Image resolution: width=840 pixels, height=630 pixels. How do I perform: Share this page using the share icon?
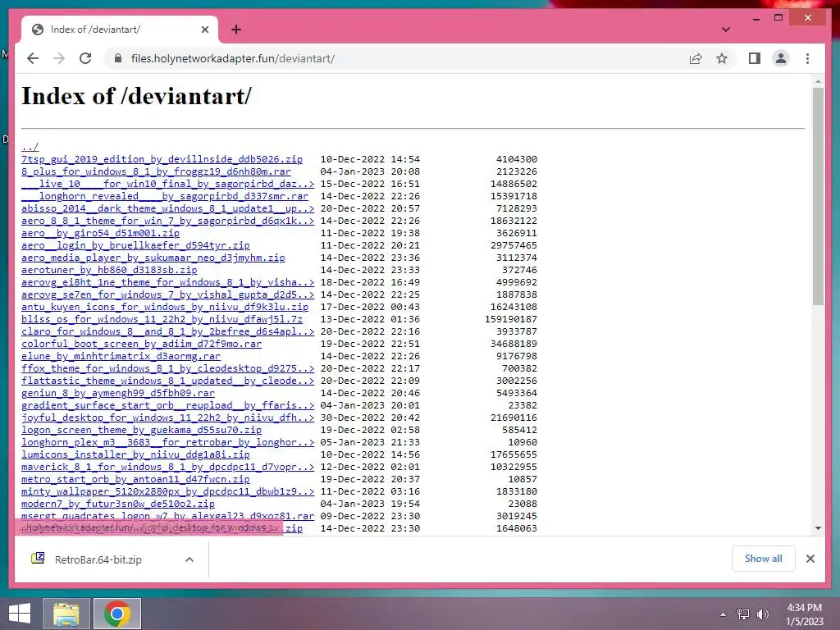[696, 58]
